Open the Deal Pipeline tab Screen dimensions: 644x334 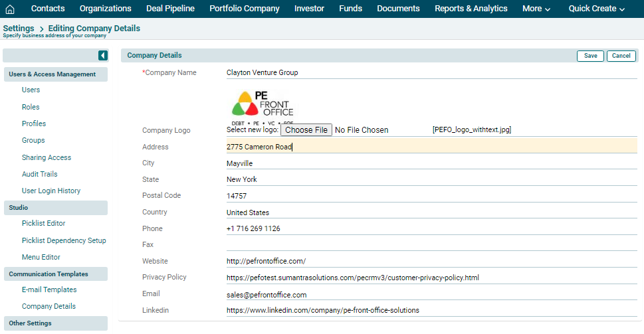click(x=170, y=9)
